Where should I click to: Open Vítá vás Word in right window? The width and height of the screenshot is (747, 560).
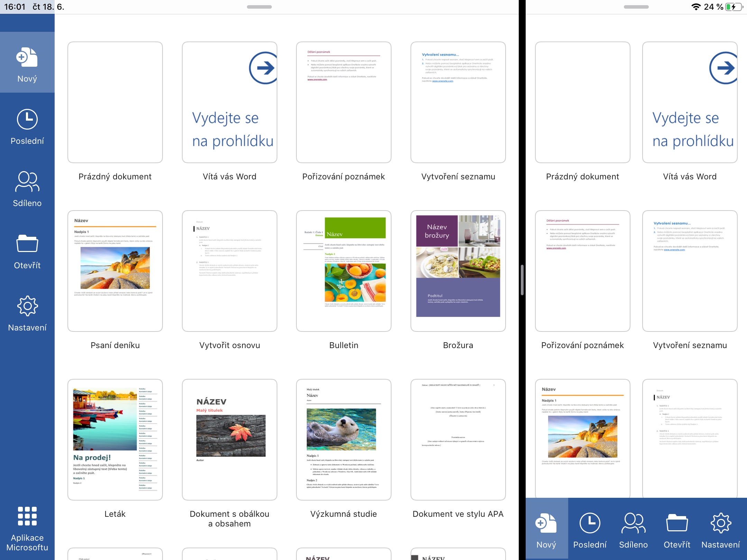tap(690, 102)
